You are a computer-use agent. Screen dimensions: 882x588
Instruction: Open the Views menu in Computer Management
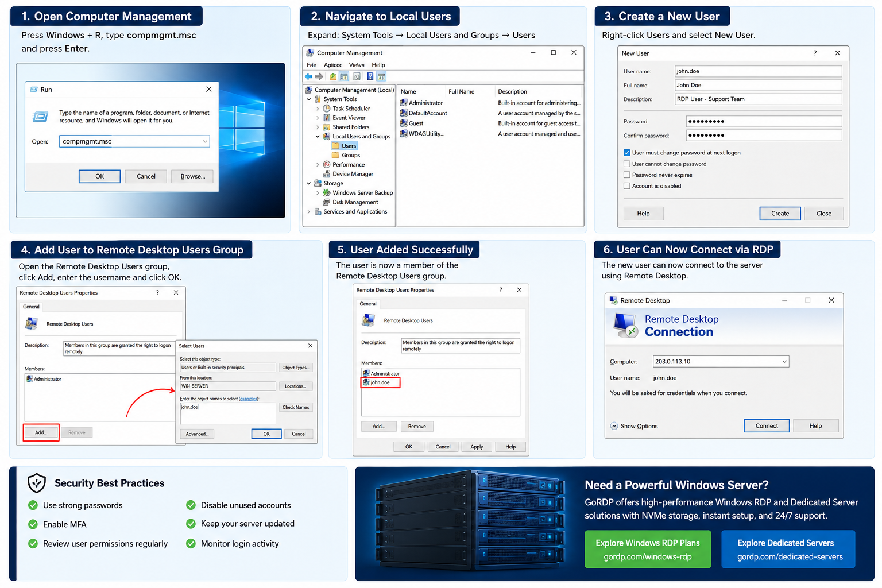tap(357, 65)
